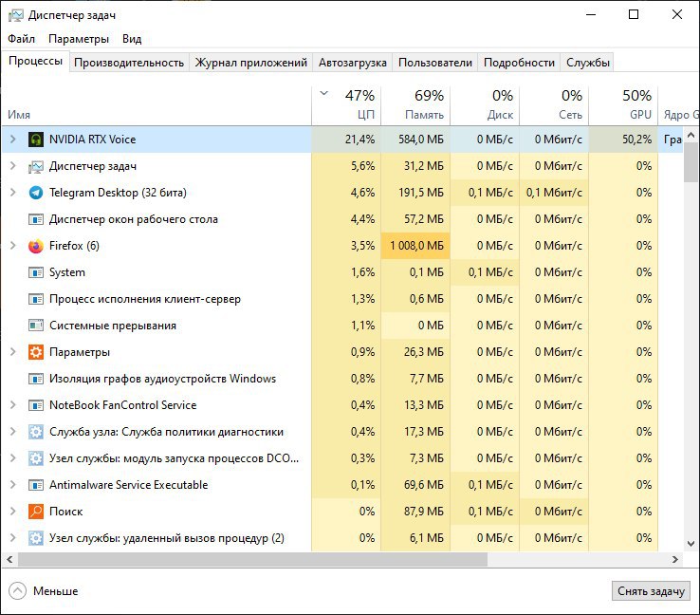Expand the Параметры process row

point(13,352)
